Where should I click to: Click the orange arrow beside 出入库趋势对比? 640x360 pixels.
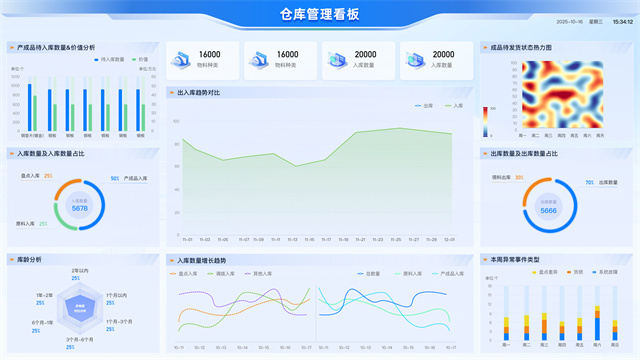pyautogui.click(x=172, y=93)
